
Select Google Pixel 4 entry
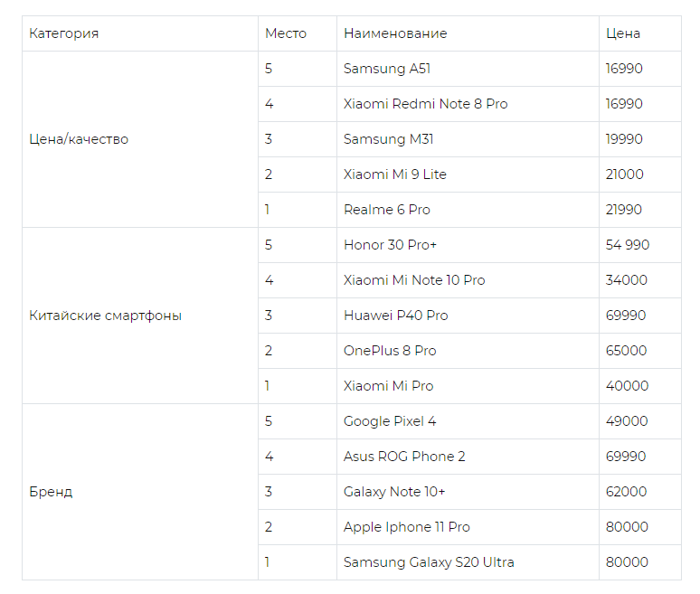tap(468, 421)
